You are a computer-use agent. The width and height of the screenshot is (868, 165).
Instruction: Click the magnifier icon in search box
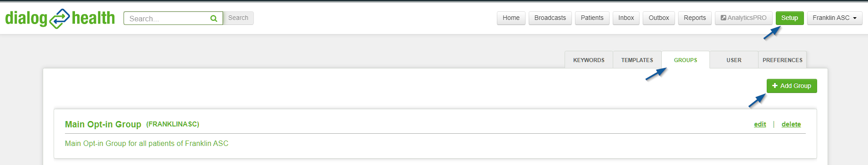pyautogui.click(x=213, y=19)
